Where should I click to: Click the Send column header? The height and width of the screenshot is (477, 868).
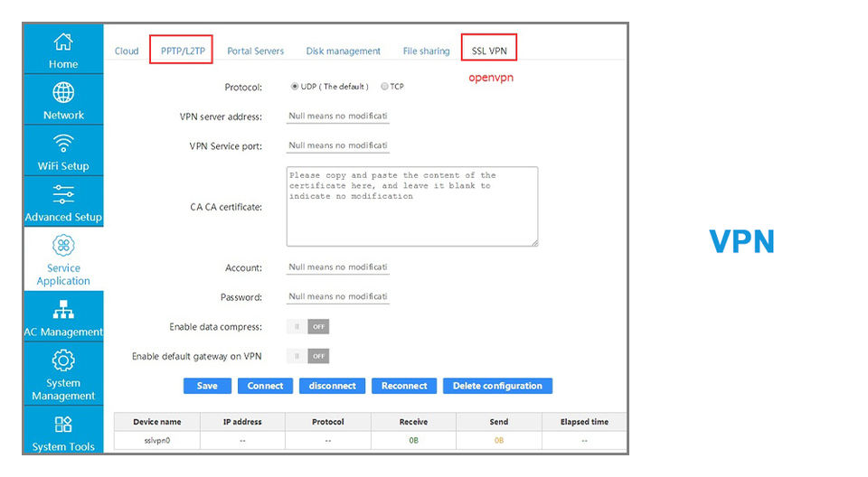point(499,422)
